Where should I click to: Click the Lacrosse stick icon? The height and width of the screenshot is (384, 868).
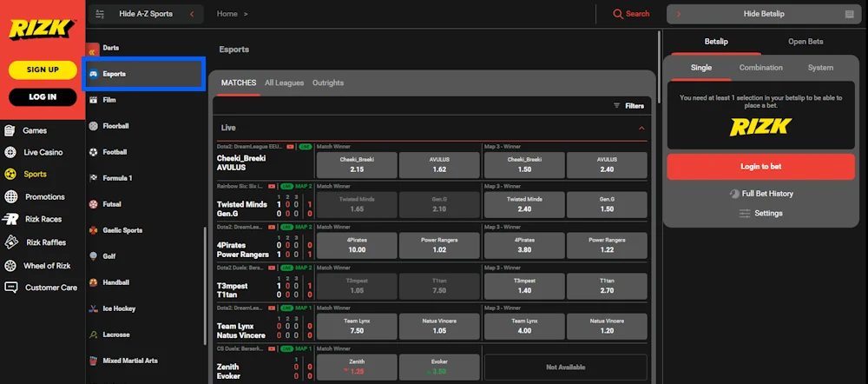[93, 334]
